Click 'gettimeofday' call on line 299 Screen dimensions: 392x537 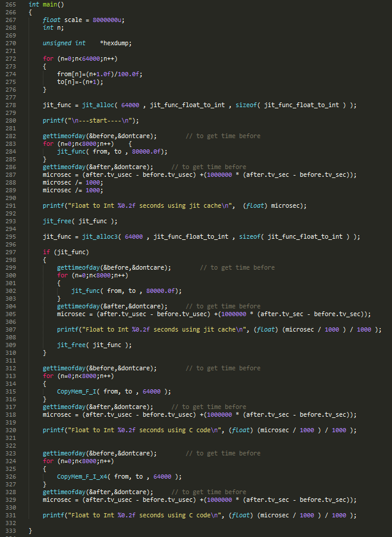79,267
